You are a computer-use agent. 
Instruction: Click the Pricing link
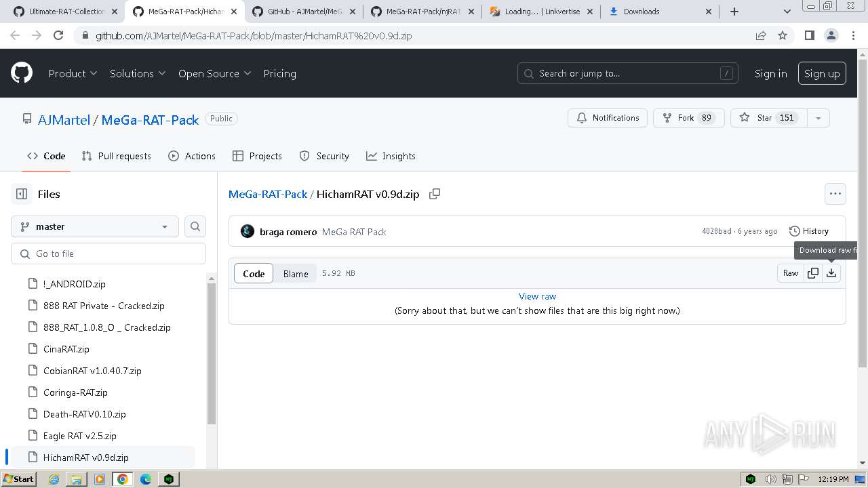279,73
